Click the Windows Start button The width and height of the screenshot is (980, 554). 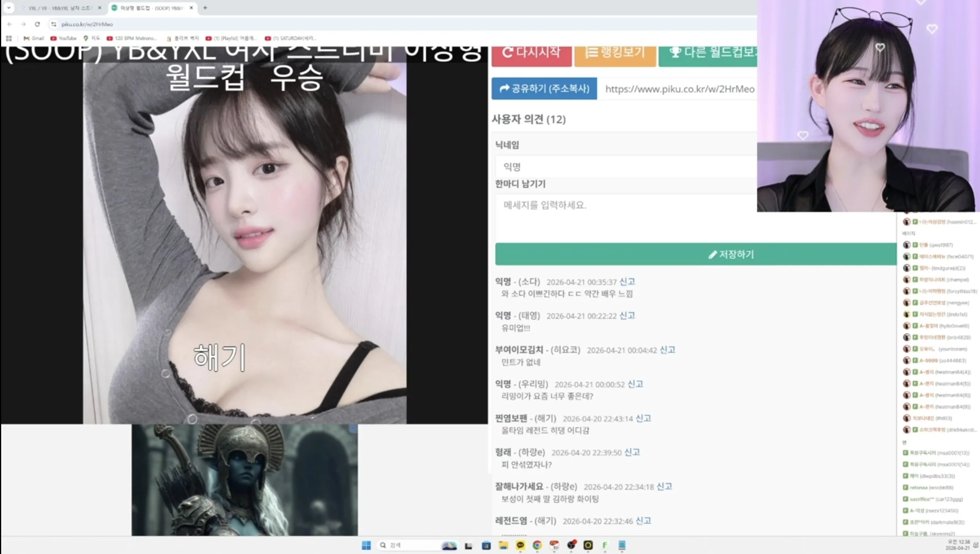pos(366,545)
